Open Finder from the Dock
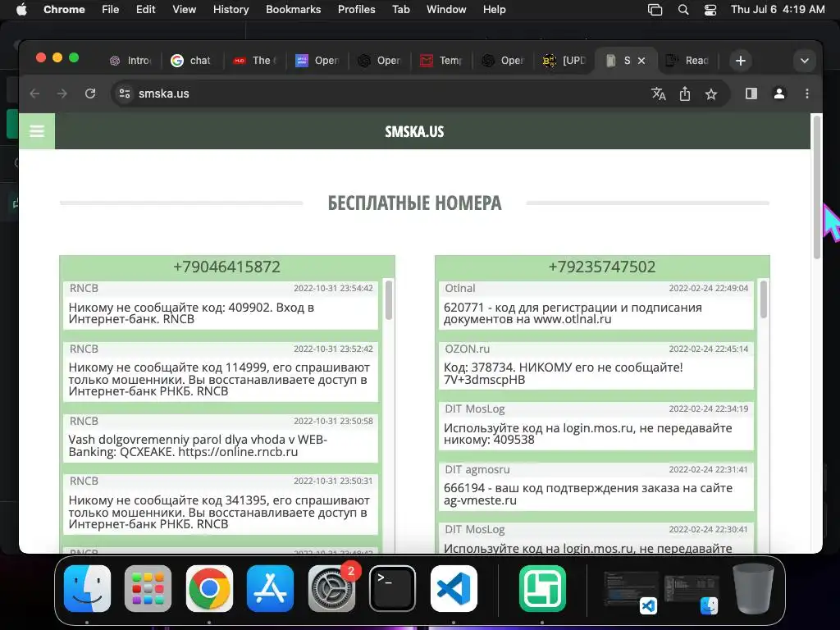Viewport: 840px width, 630px height. tap(87, 588)
